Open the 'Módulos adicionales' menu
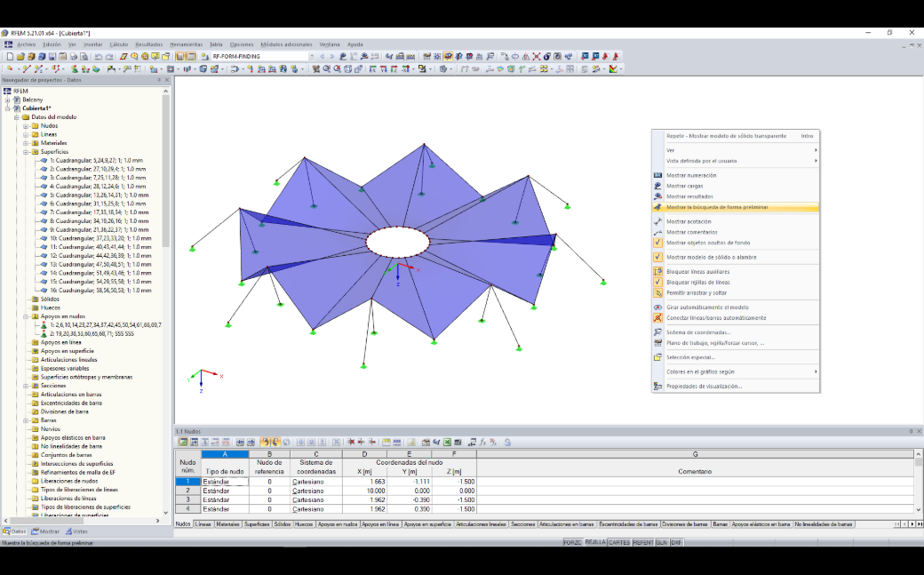This screenshot has width=924, height=575. coord(286,44)
